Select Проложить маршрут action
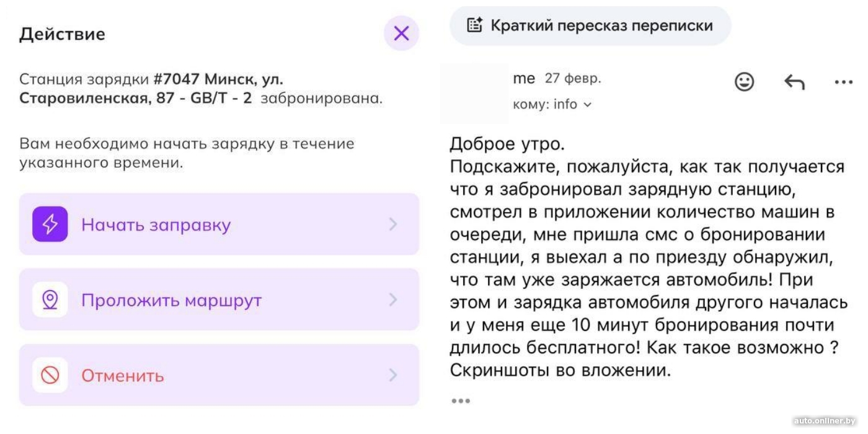868x434 pixels. (x=172, y=300)
